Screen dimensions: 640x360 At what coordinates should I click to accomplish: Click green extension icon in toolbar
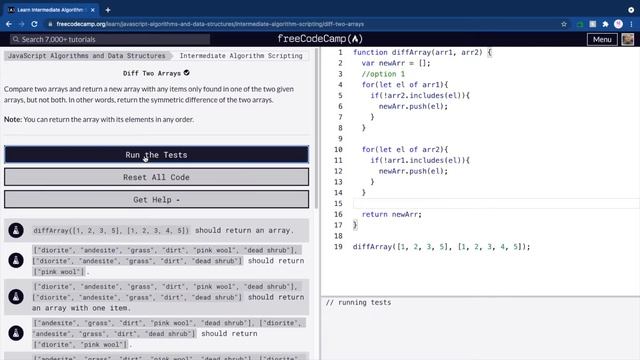tap(580, 24)
